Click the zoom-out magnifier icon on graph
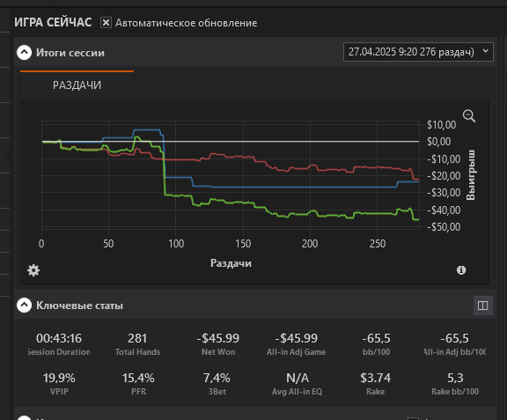 469,116
